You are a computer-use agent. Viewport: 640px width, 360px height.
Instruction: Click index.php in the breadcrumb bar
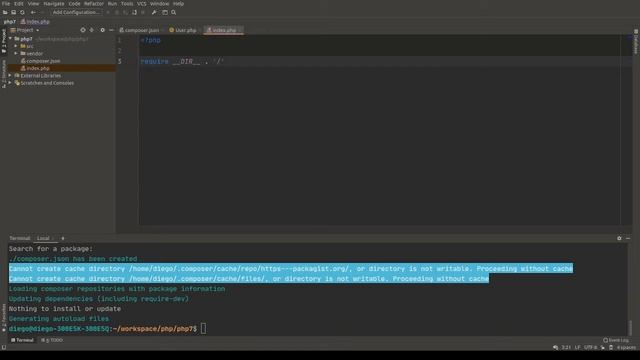coord(35,22)
